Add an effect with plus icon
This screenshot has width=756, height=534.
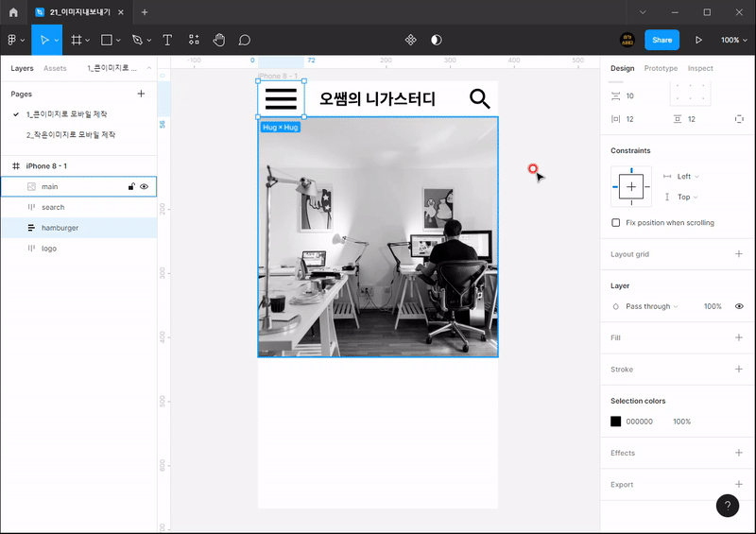pyautogui.click(x=739, y=453)
